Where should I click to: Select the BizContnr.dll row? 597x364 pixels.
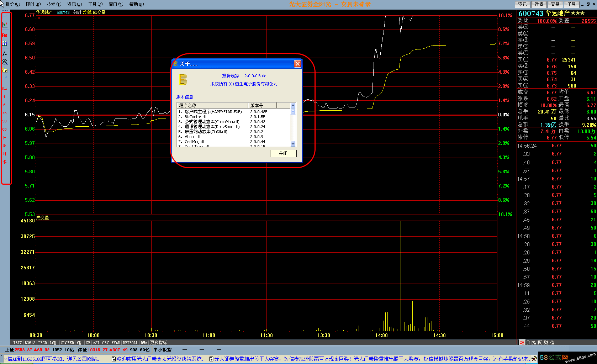(234, 117)
